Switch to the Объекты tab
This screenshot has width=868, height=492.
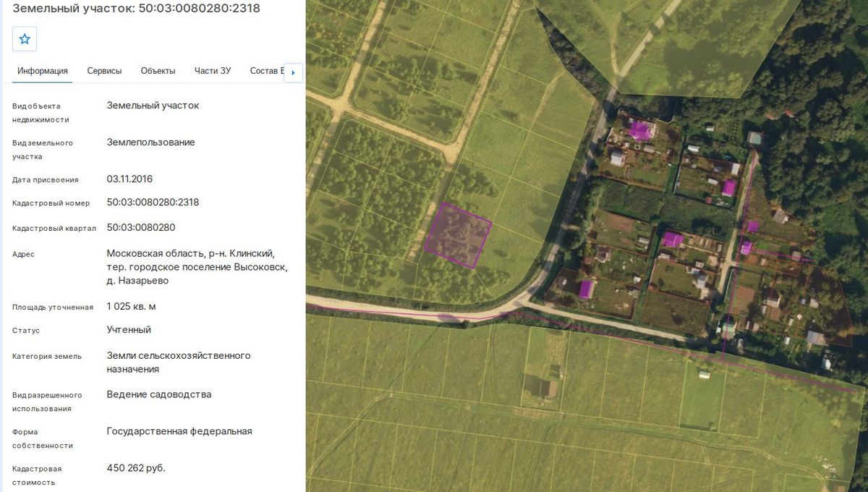click(x=158, y=71)
